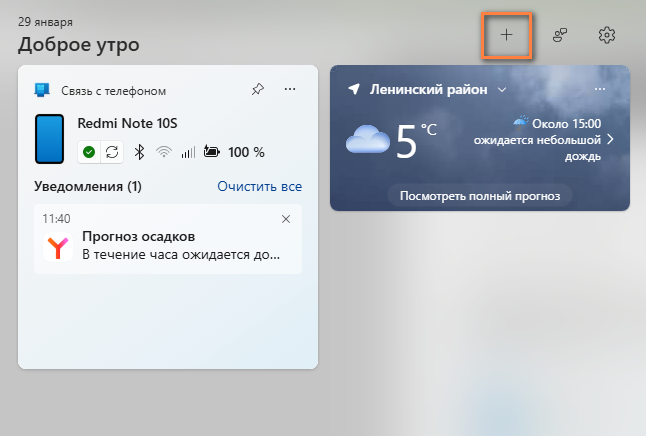The width and height of the screenshot is (646, 436).
Task: Click the green connected status checkmark
Action: pyautogui.click(x=89, y=152)
